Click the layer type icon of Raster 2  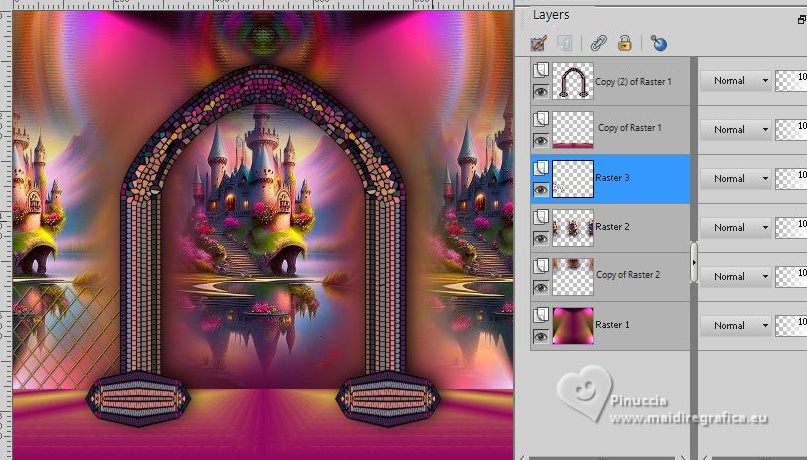[x=540, y=217]
